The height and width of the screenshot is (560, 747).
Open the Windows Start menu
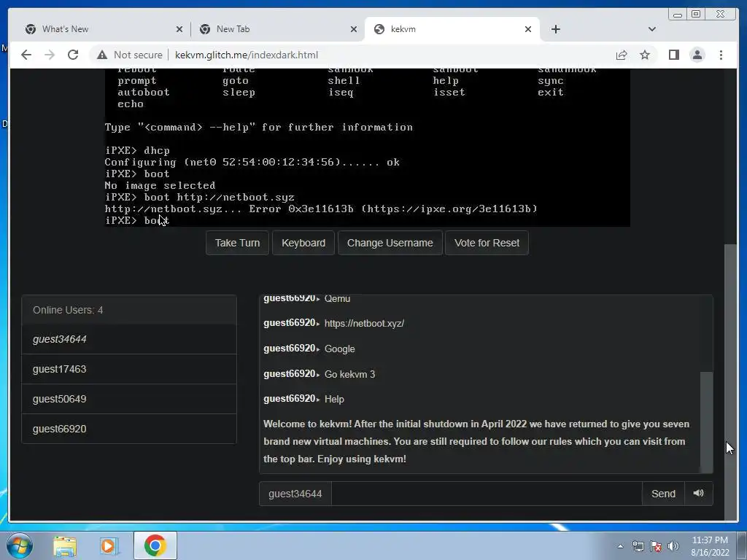[20, 545]
